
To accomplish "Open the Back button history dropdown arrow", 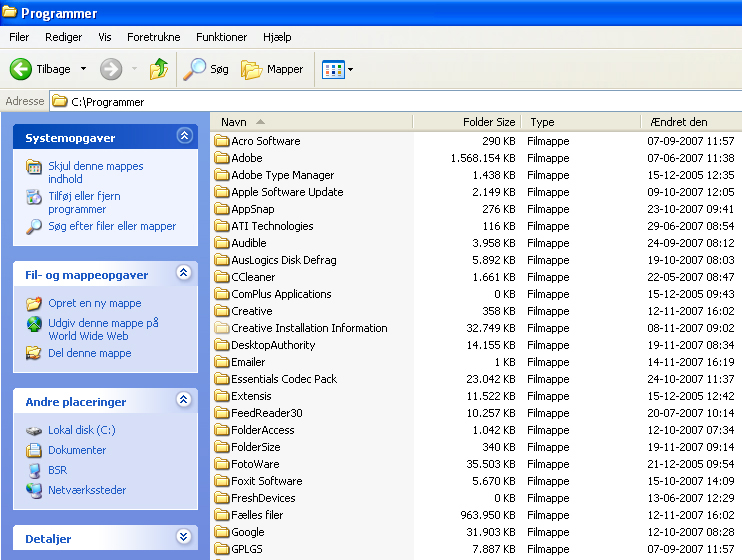I will [84, 69].
